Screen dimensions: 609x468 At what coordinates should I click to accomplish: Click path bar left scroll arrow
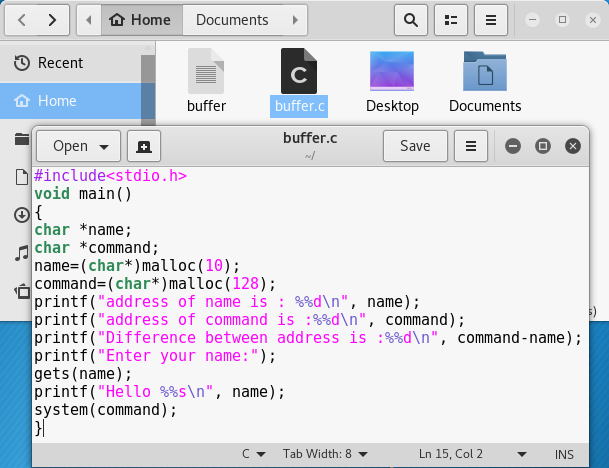[89, 20]
